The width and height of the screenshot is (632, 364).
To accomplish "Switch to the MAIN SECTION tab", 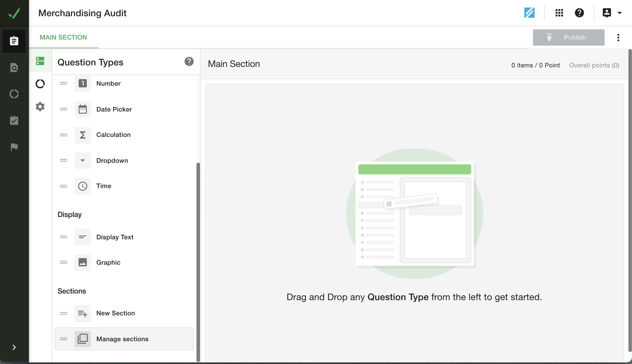I will tap(63, 37).
